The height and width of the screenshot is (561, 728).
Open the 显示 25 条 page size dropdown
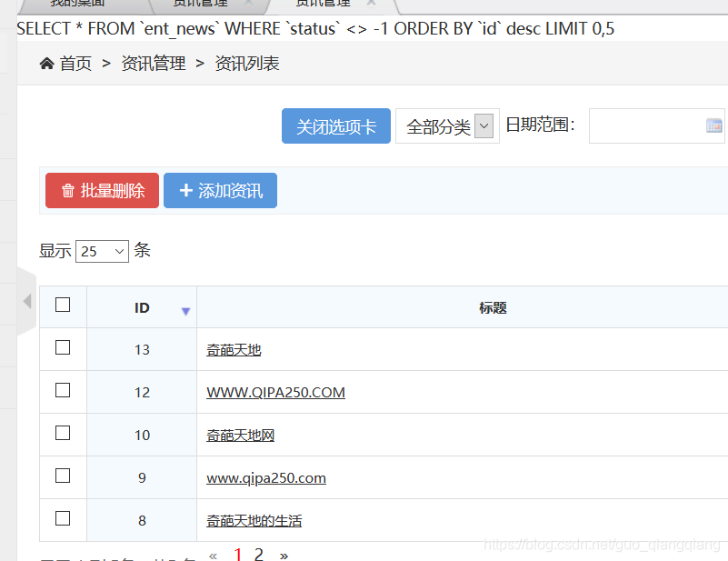(102, 251)
